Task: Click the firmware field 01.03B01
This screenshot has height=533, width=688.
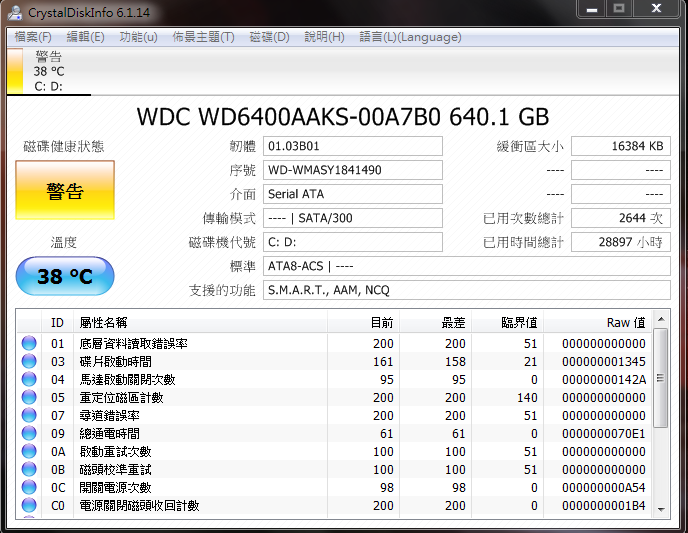Action: pyautogui.click(x=353, y=146)
